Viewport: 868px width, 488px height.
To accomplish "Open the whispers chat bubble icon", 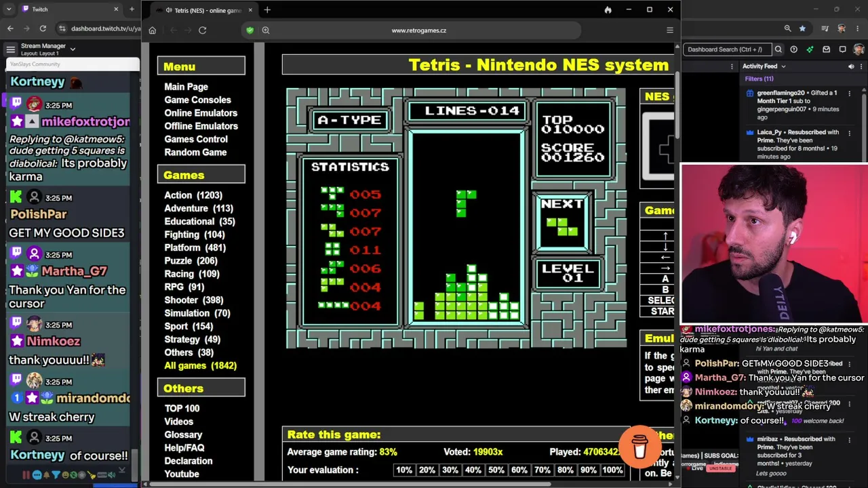I will 842,49.
